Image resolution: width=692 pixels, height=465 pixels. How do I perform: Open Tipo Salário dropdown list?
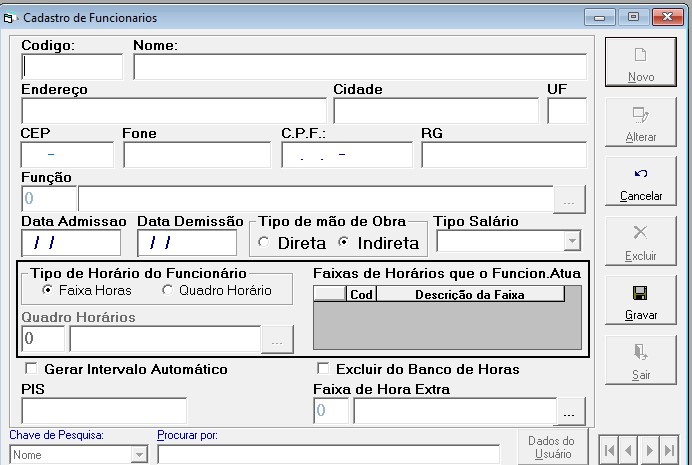click(x=572, y=241)
